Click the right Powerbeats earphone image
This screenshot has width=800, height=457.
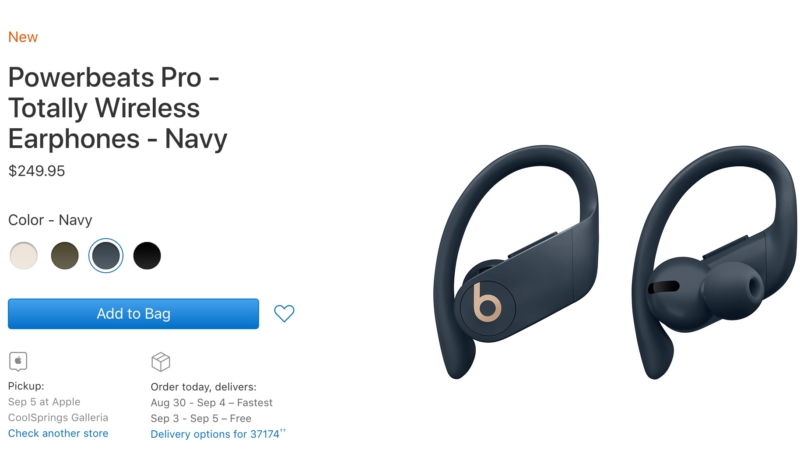(x=714, y=262)
